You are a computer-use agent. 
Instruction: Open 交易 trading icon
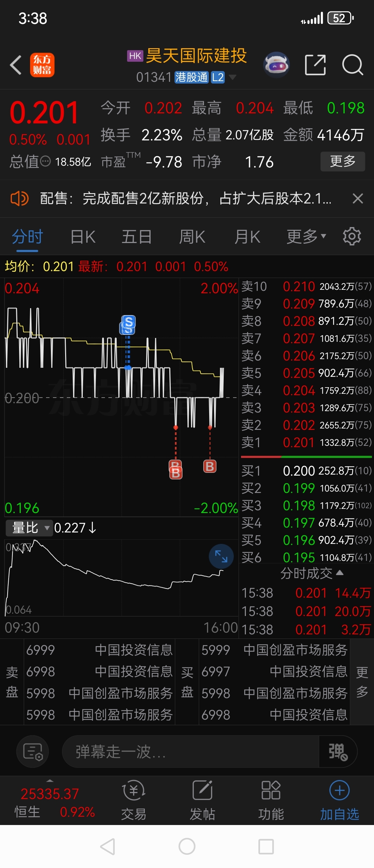[134, 800]
